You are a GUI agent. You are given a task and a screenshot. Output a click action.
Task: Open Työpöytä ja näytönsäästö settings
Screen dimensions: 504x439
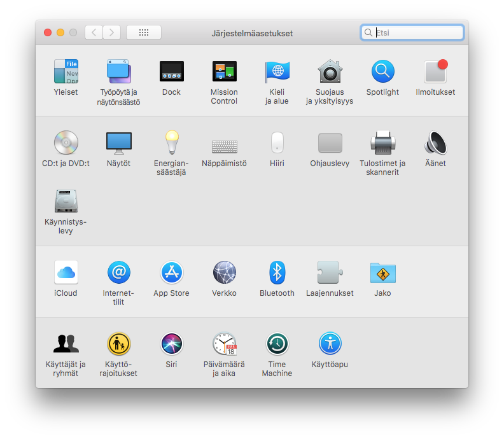[x=118, y=72]
